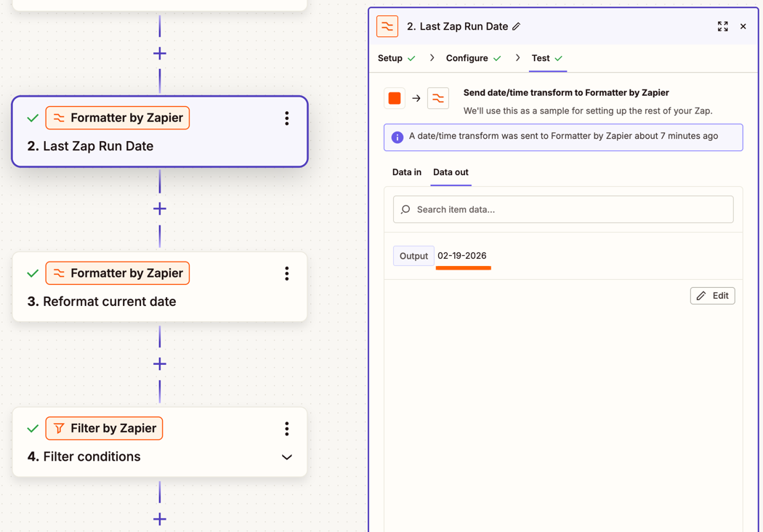Image resolution: width=763 pixels, height=532 pixels.
Task: Open three-dot menu for Last Zap Run Date
Action: tap(287, 118)
